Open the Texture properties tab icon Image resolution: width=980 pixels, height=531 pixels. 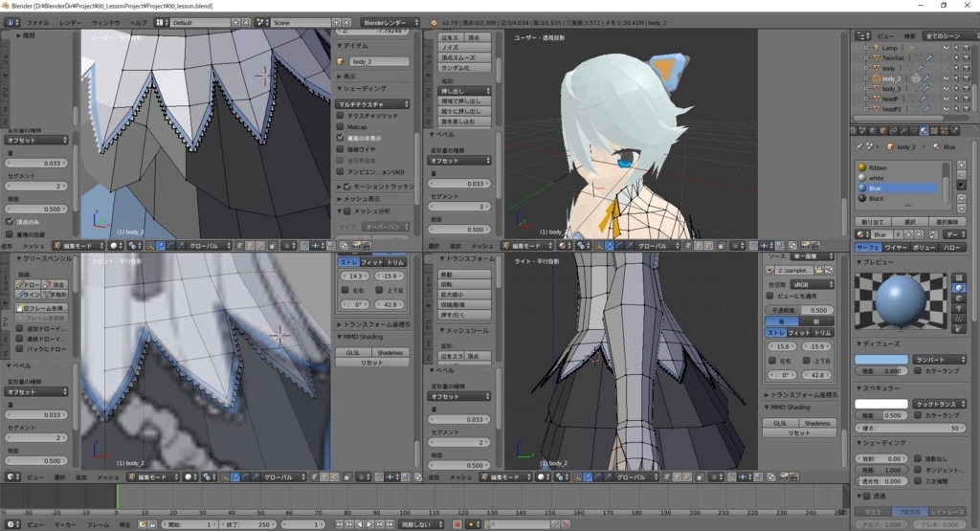coord(934,130)
